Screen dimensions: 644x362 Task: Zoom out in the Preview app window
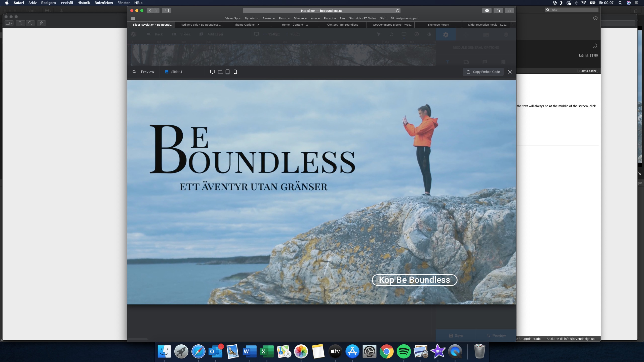point(20,23)
